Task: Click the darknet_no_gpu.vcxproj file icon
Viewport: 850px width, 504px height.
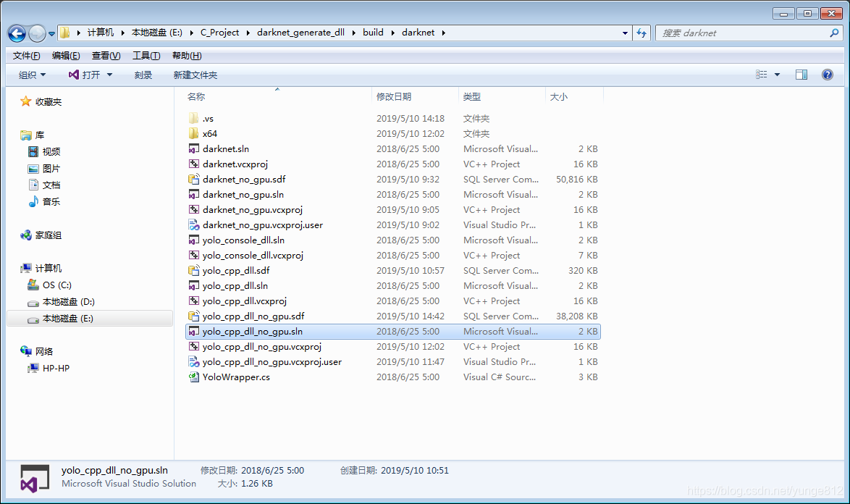Action: [x=193, y=209]
